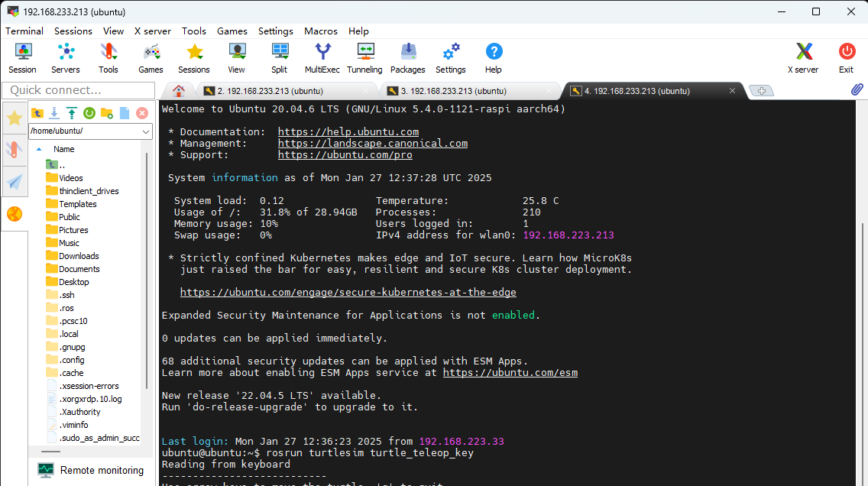The height and width of the screenshot is (486, 868).
Task: Refresh the SFTP folder listing
Action: pos(89,113)
